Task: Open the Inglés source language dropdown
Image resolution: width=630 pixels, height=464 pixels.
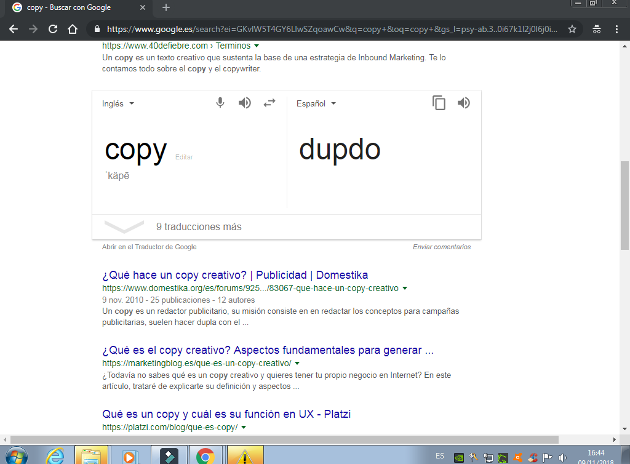Action: tap(118, 104)
